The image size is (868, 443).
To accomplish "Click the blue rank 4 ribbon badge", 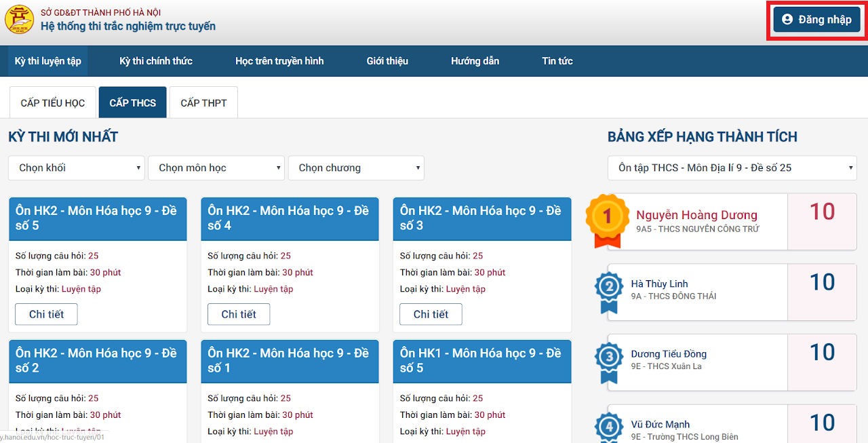I will pyautogui.click(x=609, y=427).
